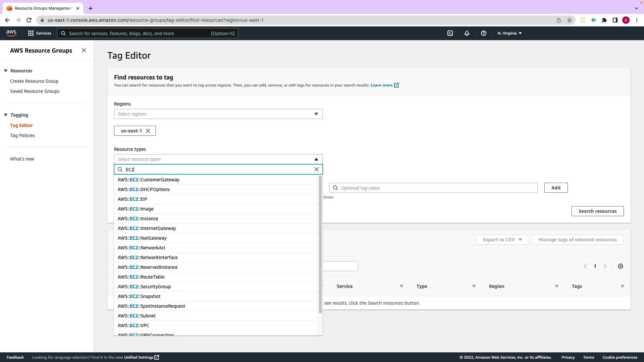The width and height of the screenshot is (644, 362).
Task: Open Tag Policies in the sidebar
Action: (x=22, y=135)
